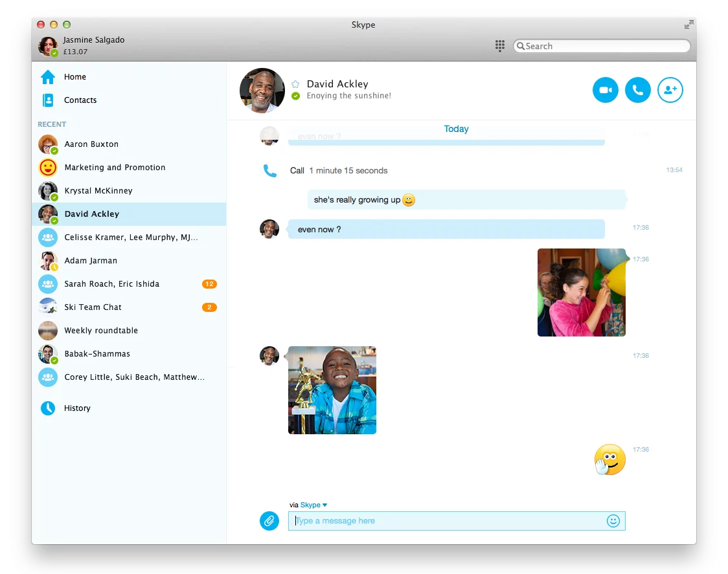Select Aaron Buxton conversation
The image size is (728, 574).
tap(129, 144)
